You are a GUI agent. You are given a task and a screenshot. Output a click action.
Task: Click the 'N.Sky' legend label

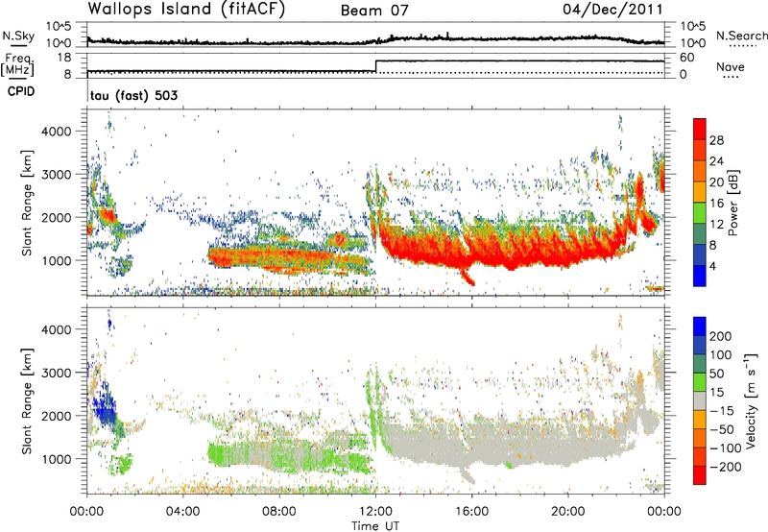point(18,36)
